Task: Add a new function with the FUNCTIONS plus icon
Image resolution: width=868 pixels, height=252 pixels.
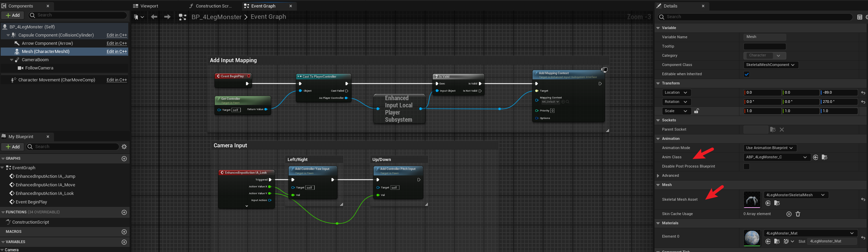Action: tap(124, 212)
